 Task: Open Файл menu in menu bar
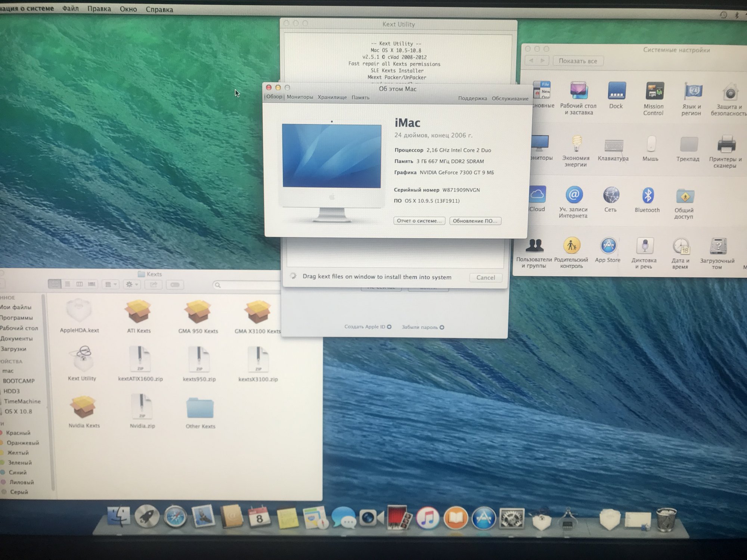click(x=70, y=8)
